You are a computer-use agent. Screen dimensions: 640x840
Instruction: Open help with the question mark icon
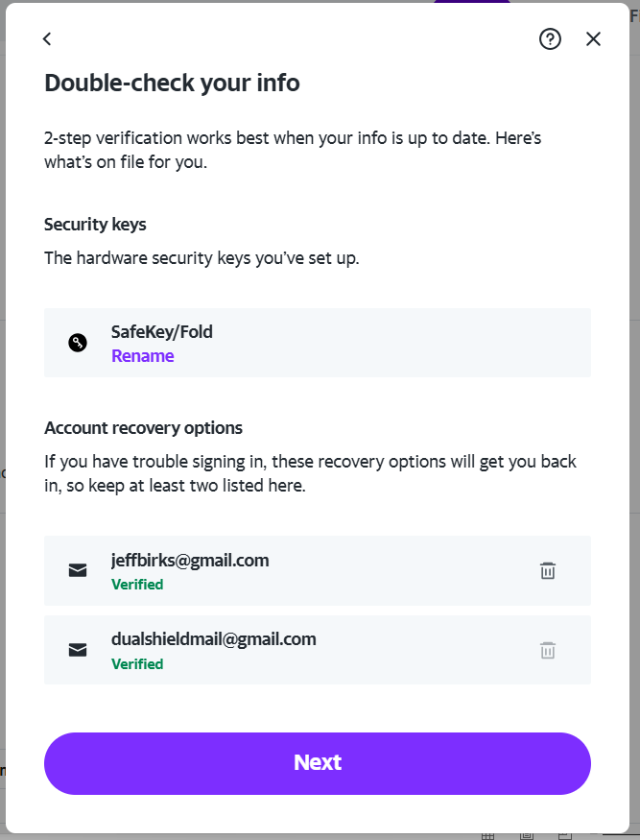pos(550,38)
